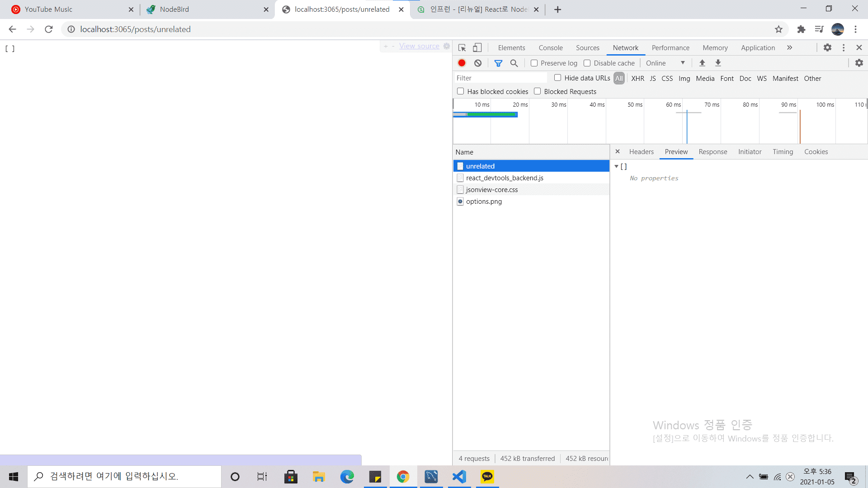The width and height of the screenshot is (868, 488).
Task: Expand more DevTools tabs chevron
Action: pos(789,48)
